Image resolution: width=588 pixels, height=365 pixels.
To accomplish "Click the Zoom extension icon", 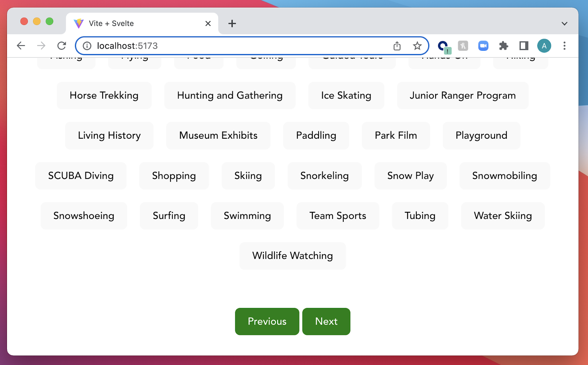I will coord(483,46).
